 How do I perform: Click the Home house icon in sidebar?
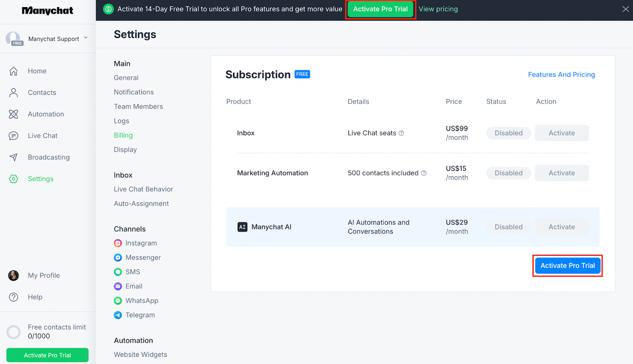[13, 71]
